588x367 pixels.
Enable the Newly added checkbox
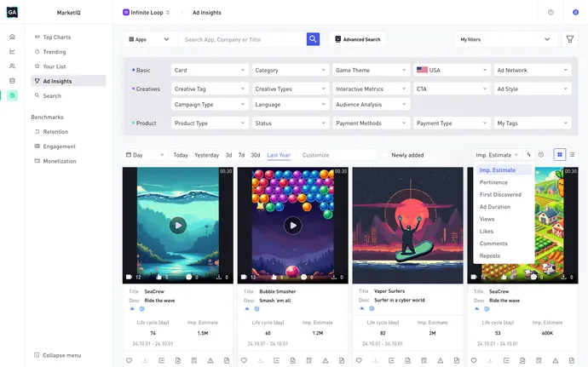pos(385,155)
